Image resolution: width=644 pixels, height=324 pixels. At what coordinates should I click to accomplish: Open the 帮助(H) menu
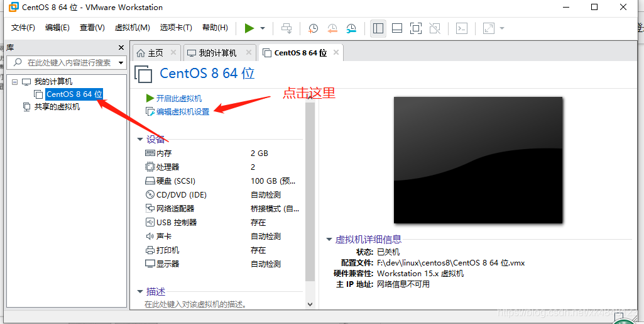[x=216, y=28]
